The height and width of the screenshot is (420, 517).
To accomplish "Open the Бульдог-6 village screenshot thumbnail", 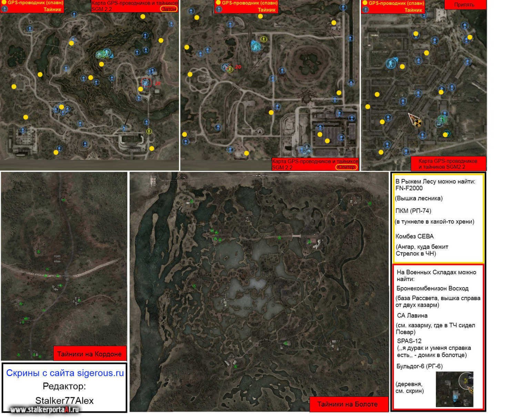I will 454,389.
